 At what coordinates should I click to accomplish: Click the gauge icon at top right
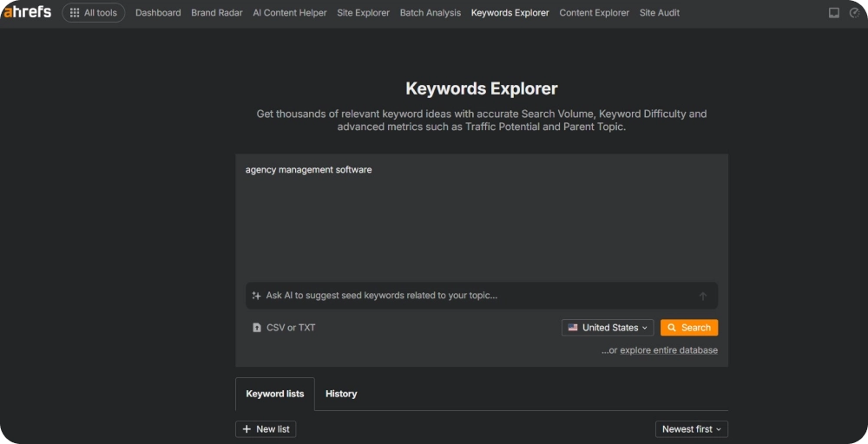[855, 13]
